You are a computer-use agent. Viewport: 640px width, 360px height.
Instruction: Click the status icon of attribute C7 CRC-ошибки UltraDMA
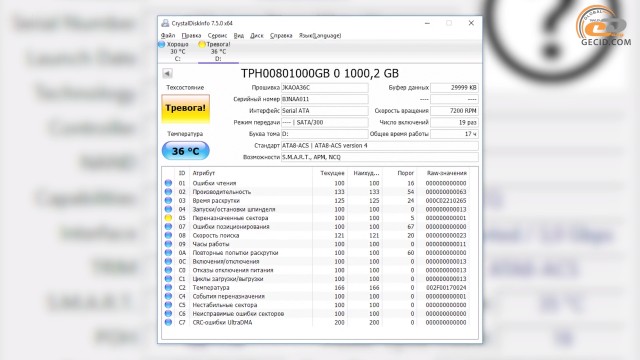[168, 322]
